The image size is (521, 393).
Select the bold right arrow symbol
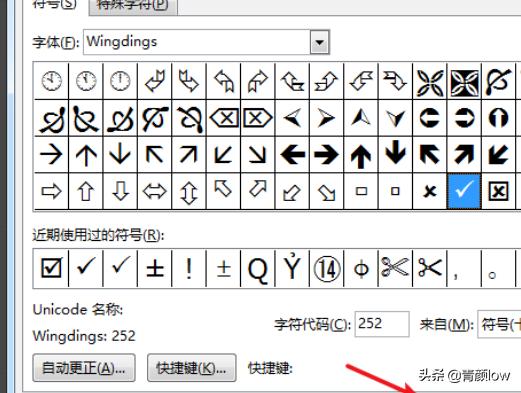pos(327,154)
